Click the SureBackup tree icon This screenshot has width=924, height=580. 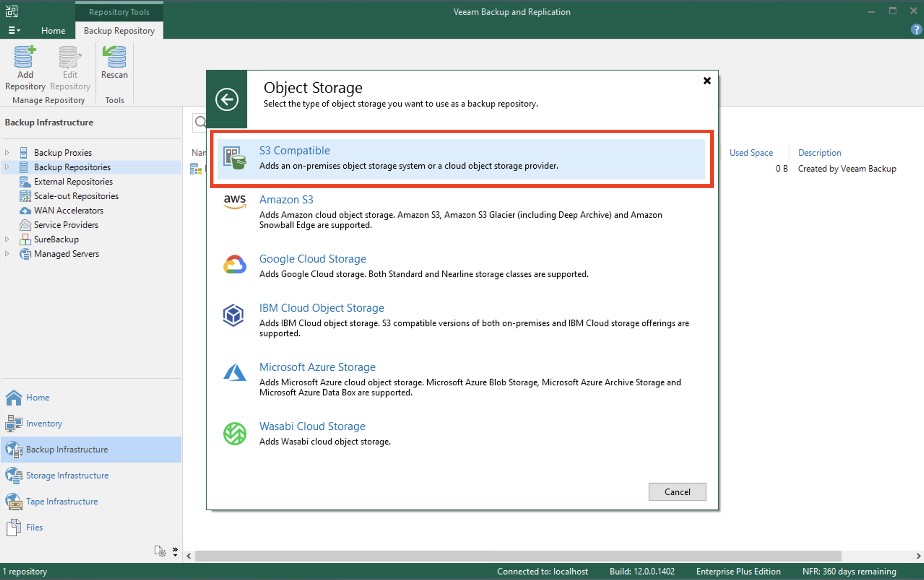[25, 239]
